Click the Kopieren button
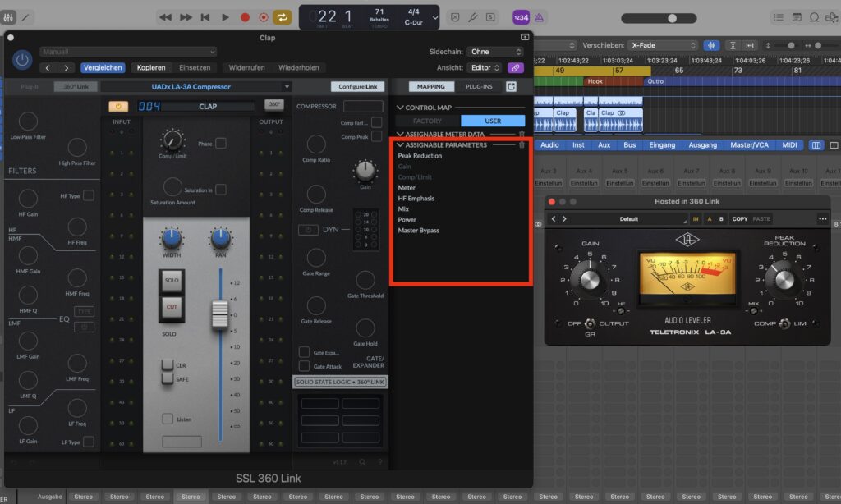841x504 pixels. coord(151,67)
